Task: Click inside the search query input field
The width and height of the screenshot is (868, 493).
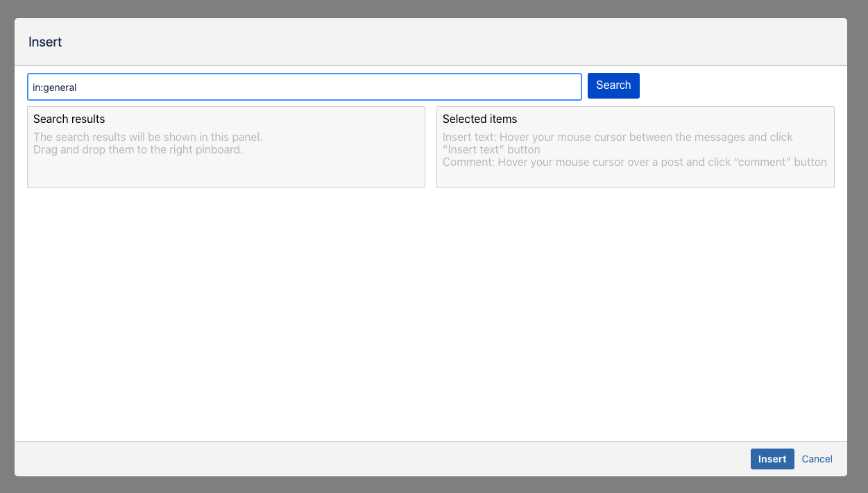Action: [x=304, y=87]
